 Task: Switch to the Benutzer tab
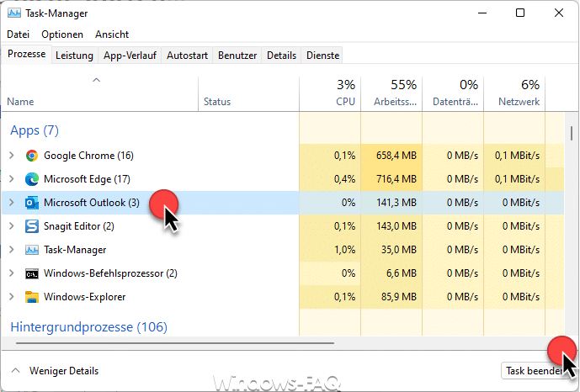click(237, 56)
